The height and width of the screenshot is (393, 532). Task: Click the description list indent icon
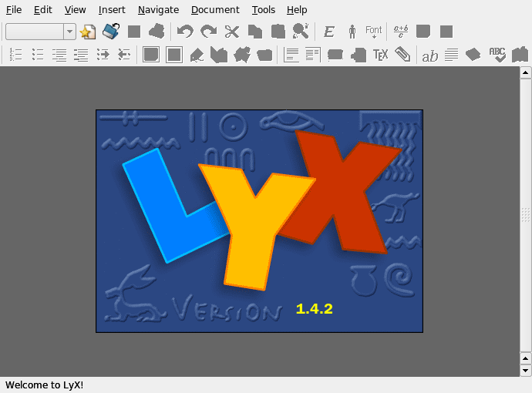coord(81,55)
